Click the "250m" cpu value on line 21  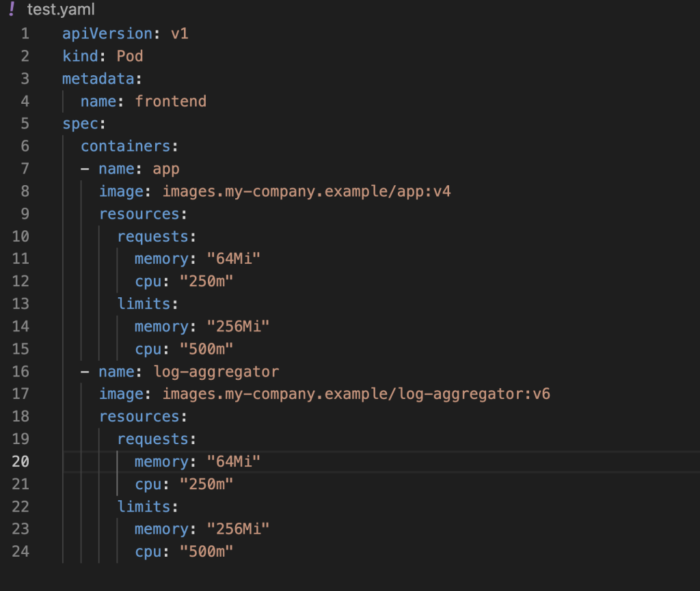coord(206,484)
